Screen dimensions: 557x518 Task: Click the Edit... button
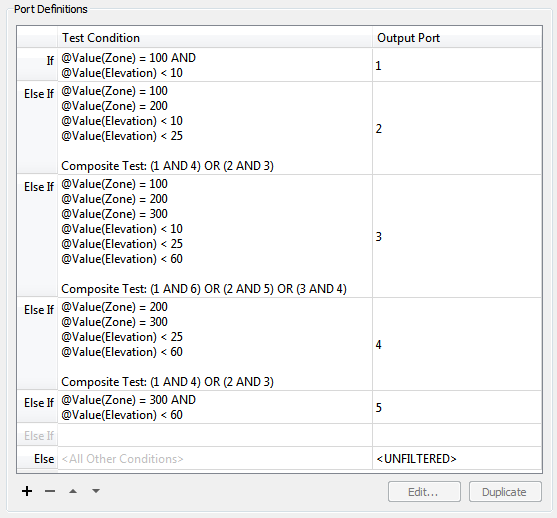pyautogui.click(x=424, y=492)
